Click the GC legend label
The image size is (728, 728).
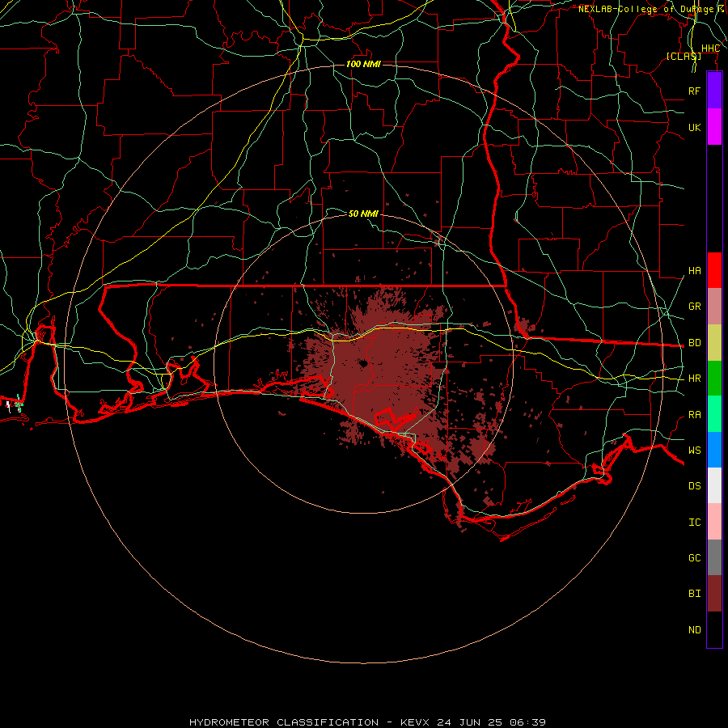(694, 558)
